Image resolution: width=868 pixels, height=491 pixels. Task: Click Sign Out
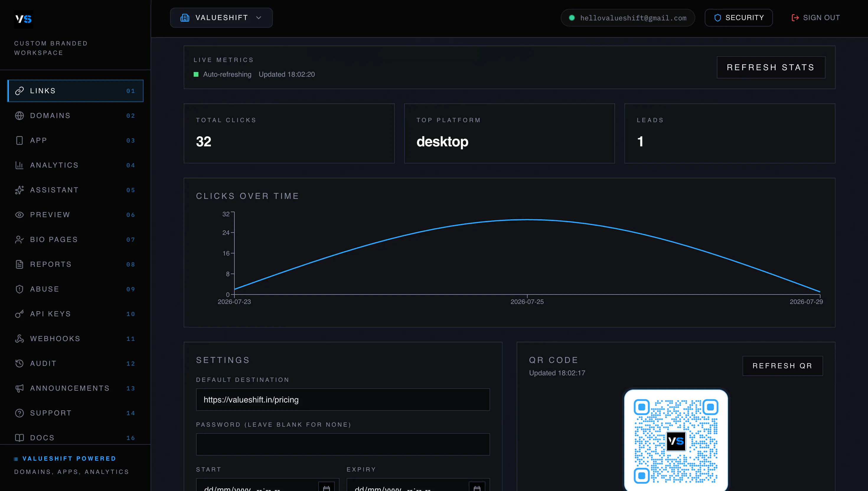(x=816, y=17)
